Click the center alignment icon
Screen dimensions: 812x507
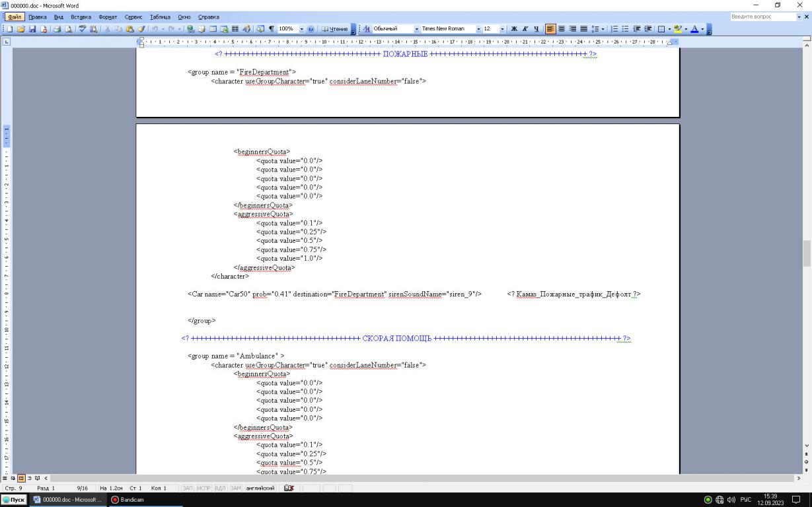tap(561, 29)
